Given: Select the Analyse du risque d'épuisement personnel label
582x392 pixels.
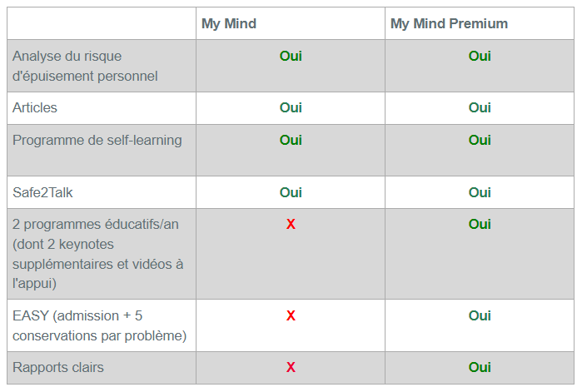Looking at the screenshot, I should click(x=85, y=66).
